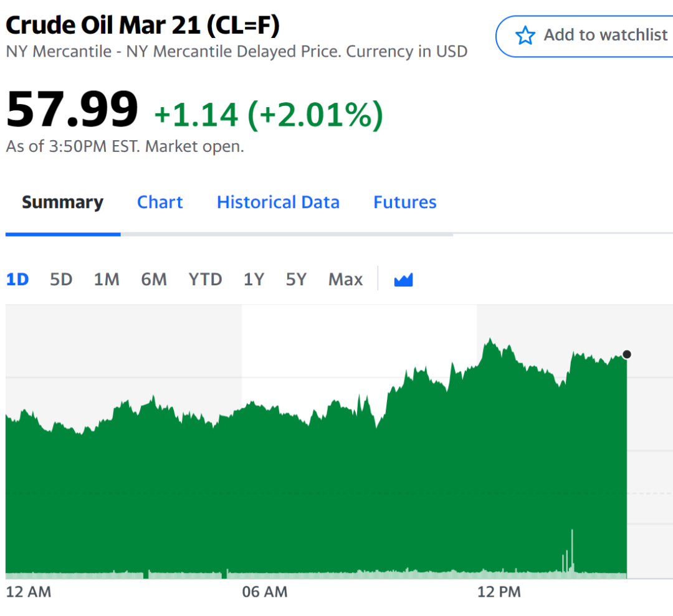
Task: Click the black current price marker dot
Action: point(627,354)
